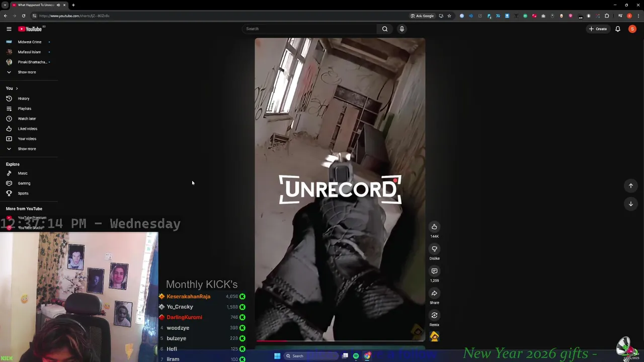The width and height of the screenshot is (644, 362).
Task: Click the YouTube Search field
Action: pos(309,29)
